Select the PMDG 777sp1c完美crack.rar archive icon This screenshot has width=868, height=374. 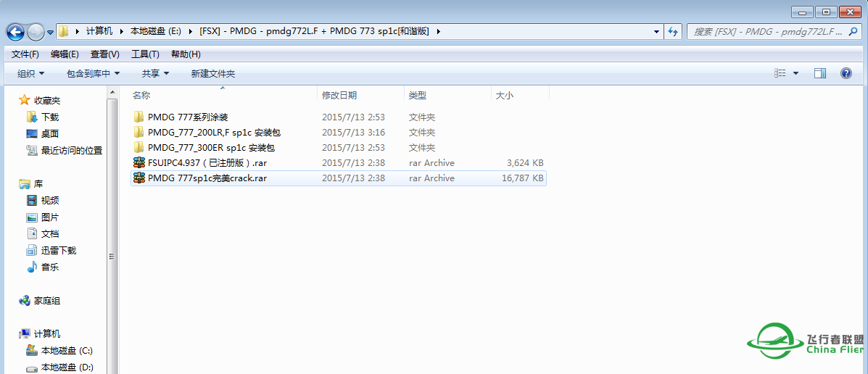(x=139, y=178)
